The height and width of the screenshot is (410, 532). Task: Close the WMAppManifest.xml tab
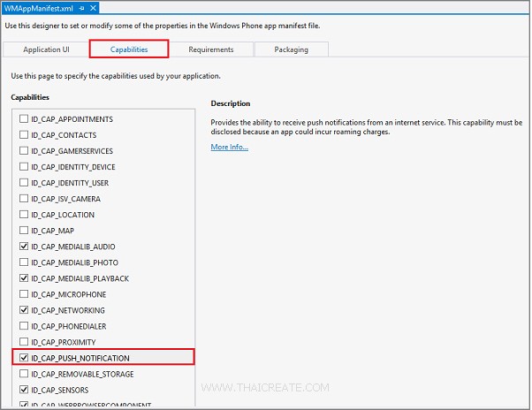pyautogui.click(x=93, y=8)
